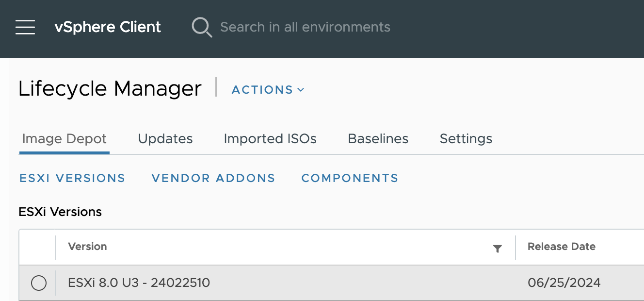Screen dimensions: 644x301
Task: Click the Lifecycle Manager heading
Action: pyautogui.click(x=110, y=89)
